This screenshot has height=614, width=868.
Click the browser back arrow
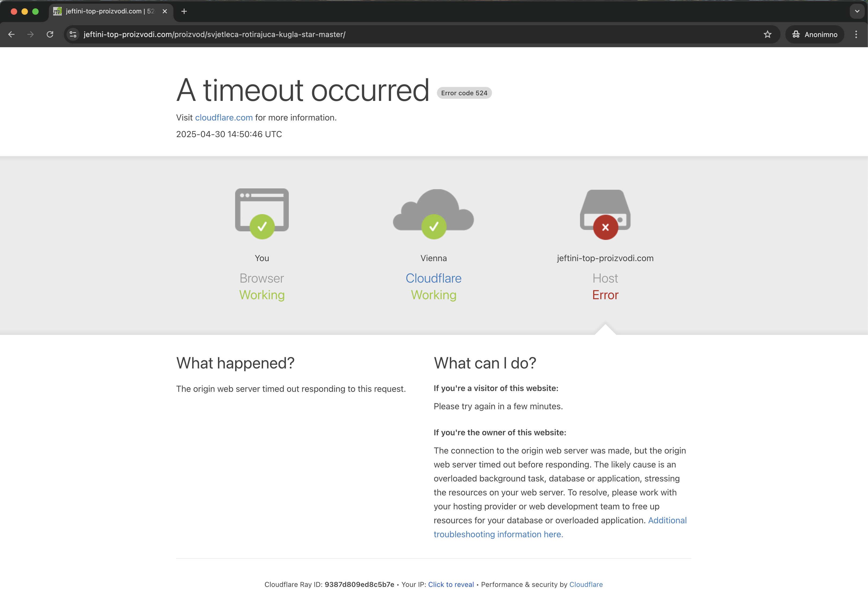pos(11,34)
